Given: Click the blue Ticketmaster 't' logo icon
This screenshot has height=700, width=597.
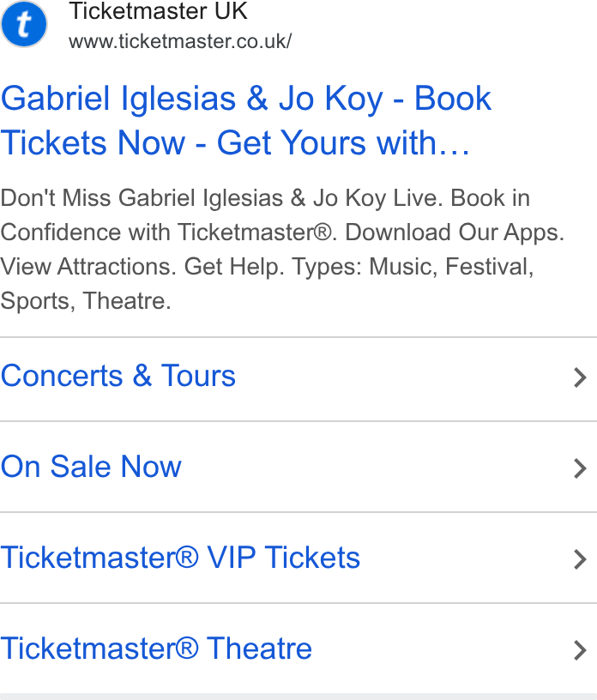Looking at the screenshot, I should 24,24.
